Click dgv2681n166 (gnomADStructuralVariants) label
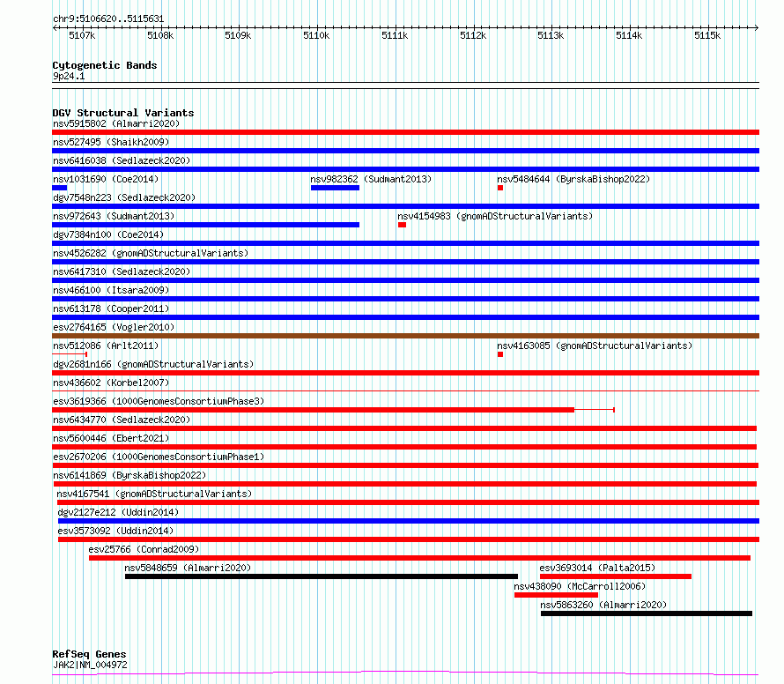 point(153,364)
